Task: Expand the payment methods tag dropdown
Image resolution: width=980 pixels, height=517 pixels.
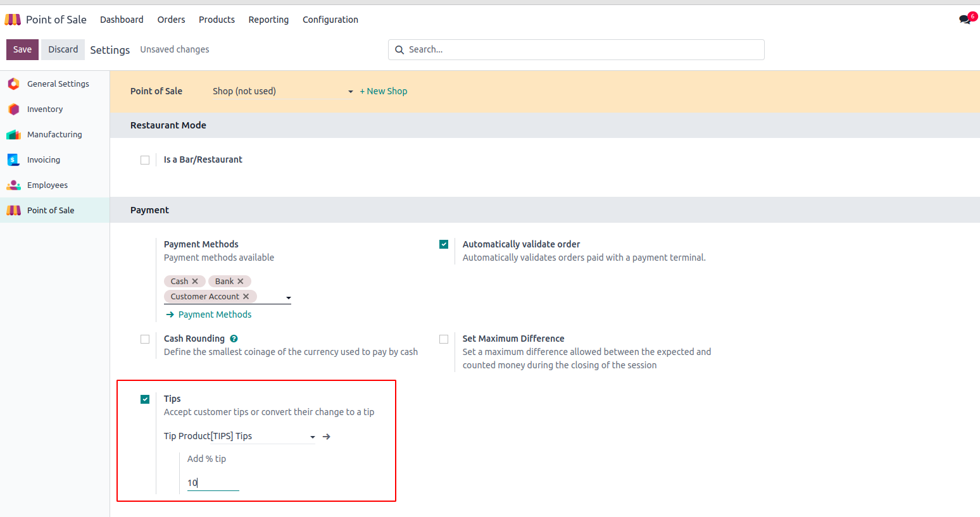Action: point(288,297)
